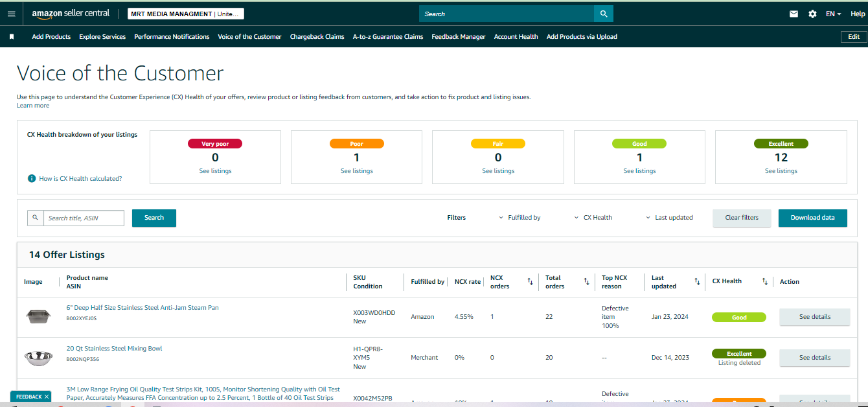Click SKU X003WD0HDD cell
Image resolution: width=868 pixels, height=407 pixels.
[x=374, y=312]
